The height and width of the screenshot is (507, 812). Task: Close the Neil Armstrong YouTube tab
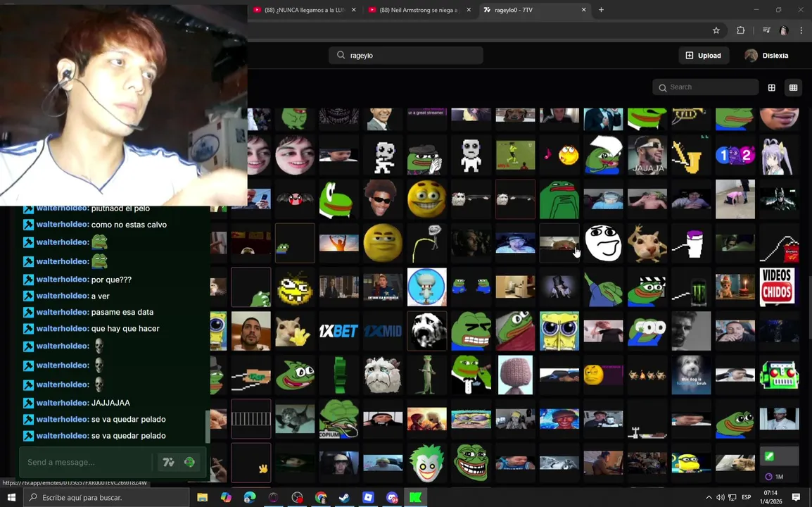tap(469, 10)
